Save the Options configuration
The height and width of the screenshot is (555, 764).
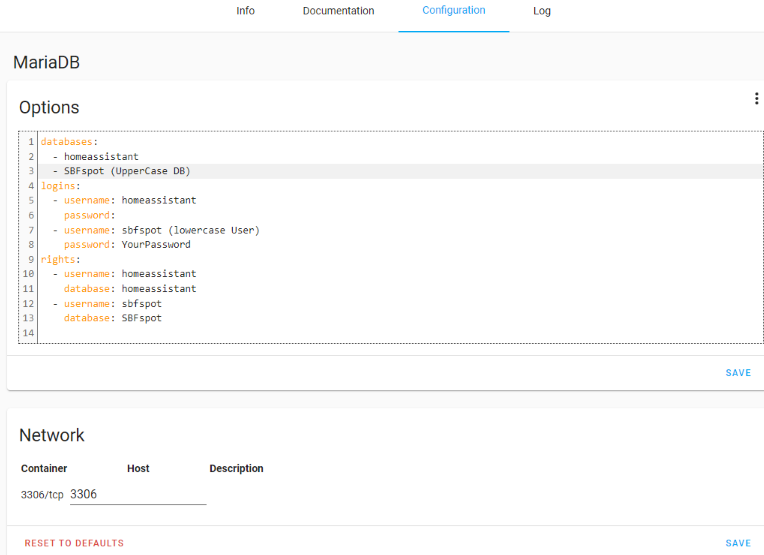coord(738,373)
